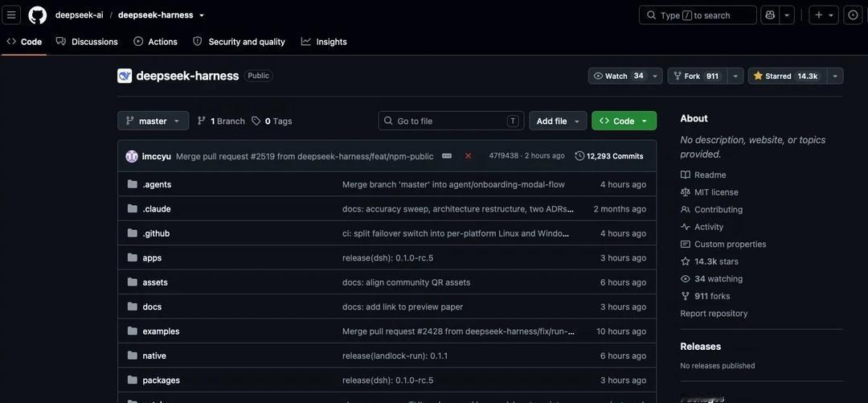Click the packages folder icon
Image resolution: width=868 pixels, height=403 pixels.
click(x=133, y=380)
